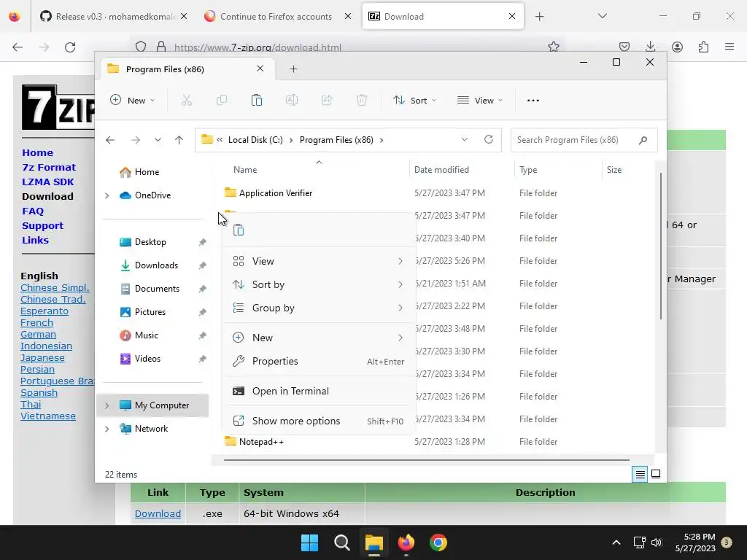Open Firefox account icon

click(677, 47)
